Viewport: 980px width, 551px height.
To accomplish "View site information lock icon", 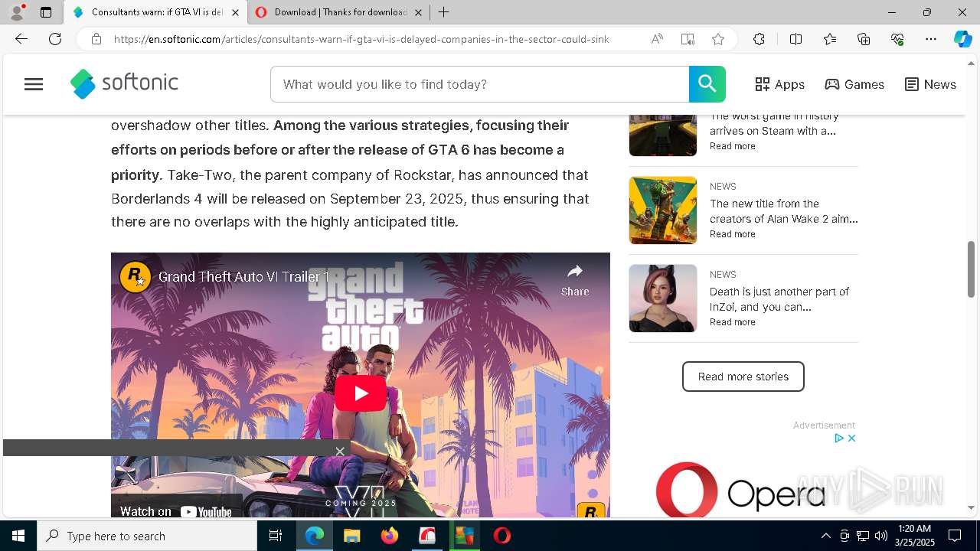I will click(x=96, y=39).
